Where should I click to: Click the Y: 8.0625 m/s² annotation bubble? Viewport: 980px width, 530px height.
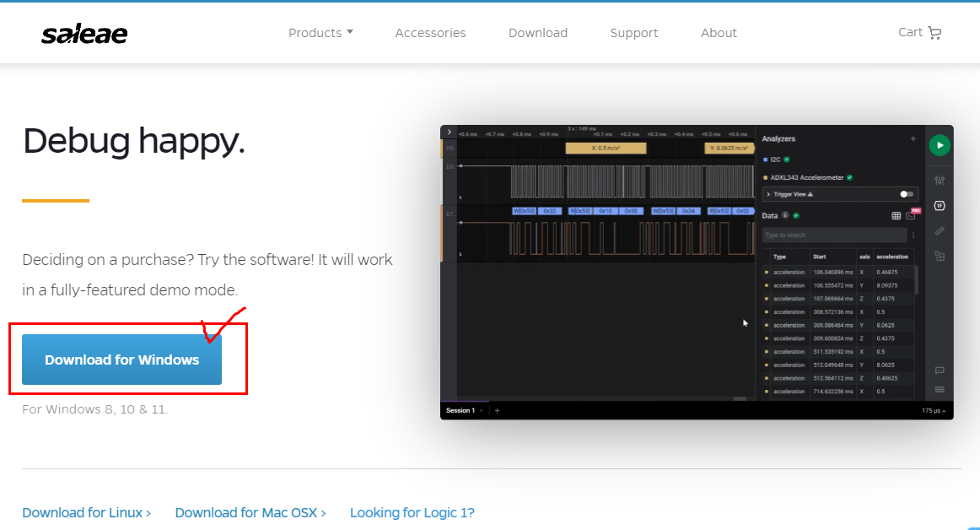click(x=730, y=149)
